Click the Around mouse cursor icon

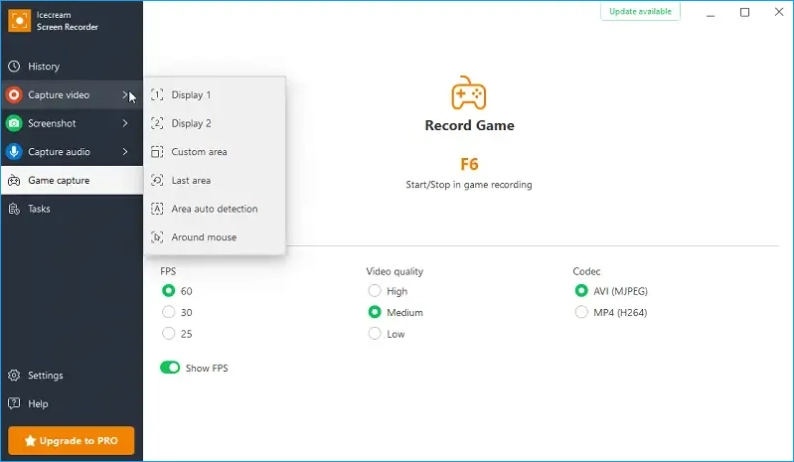[x=157, y=237]
